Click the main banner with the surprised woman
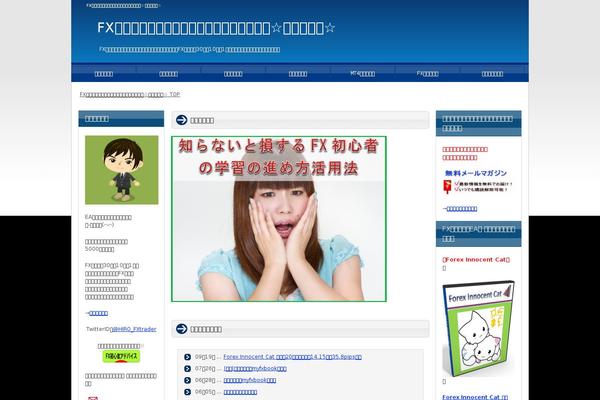 coord(279,219)
